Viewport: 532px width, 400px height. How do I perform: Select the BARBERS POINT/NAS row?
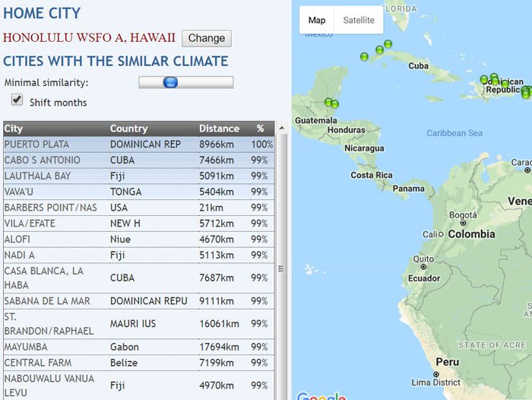click(139, 208)
